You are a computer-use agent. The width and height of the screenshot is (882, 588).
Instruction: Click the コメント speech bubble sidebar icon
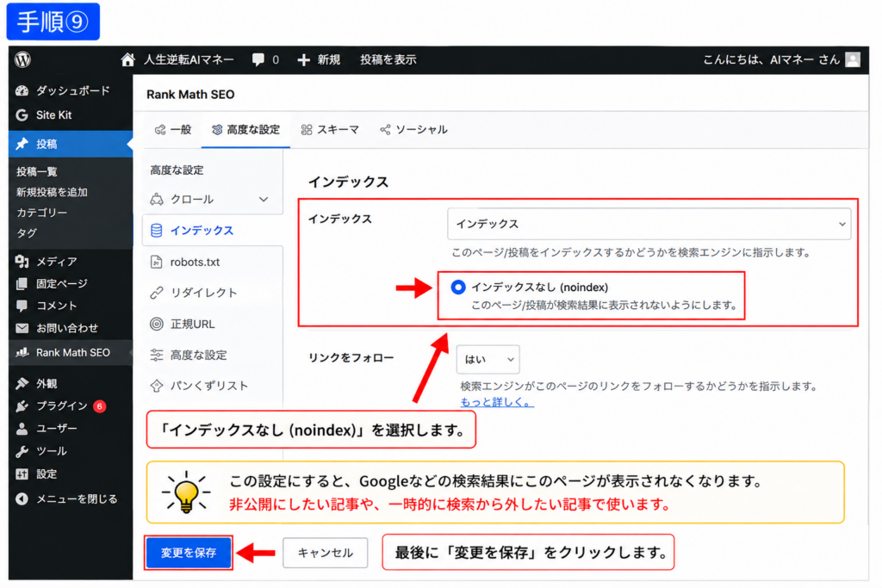[x=22, y=306]
